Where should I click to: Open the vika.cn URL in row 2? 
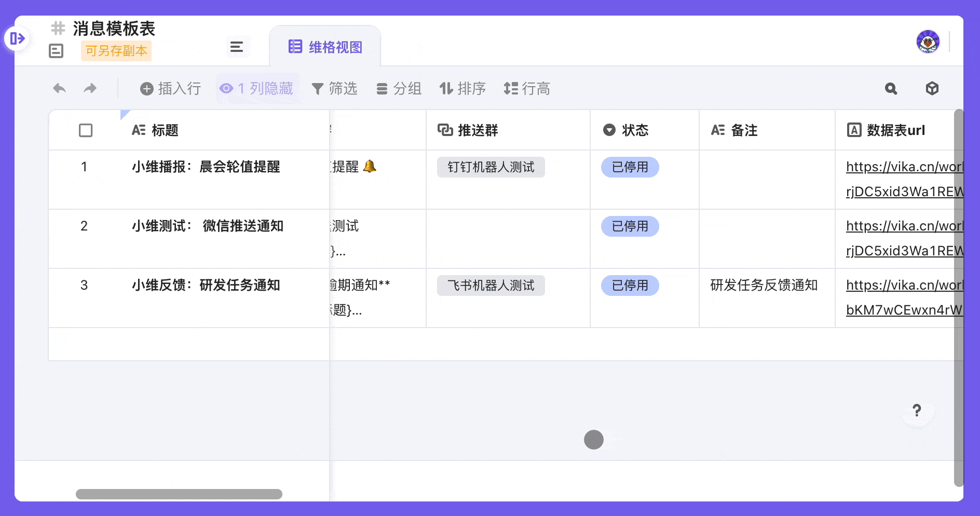(905, 238)
